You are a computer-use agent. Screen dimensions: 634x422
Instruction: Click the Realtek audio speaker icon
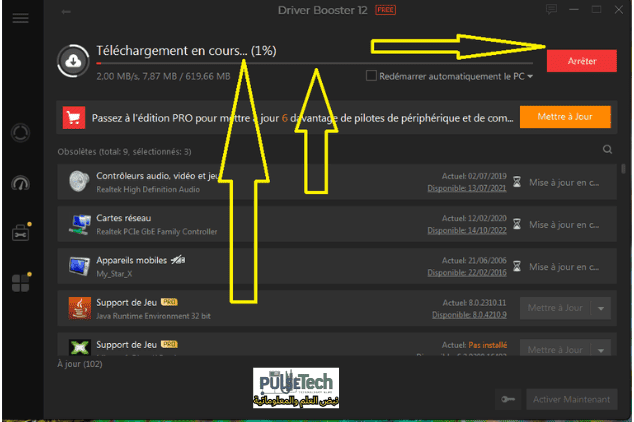(79, 181)
